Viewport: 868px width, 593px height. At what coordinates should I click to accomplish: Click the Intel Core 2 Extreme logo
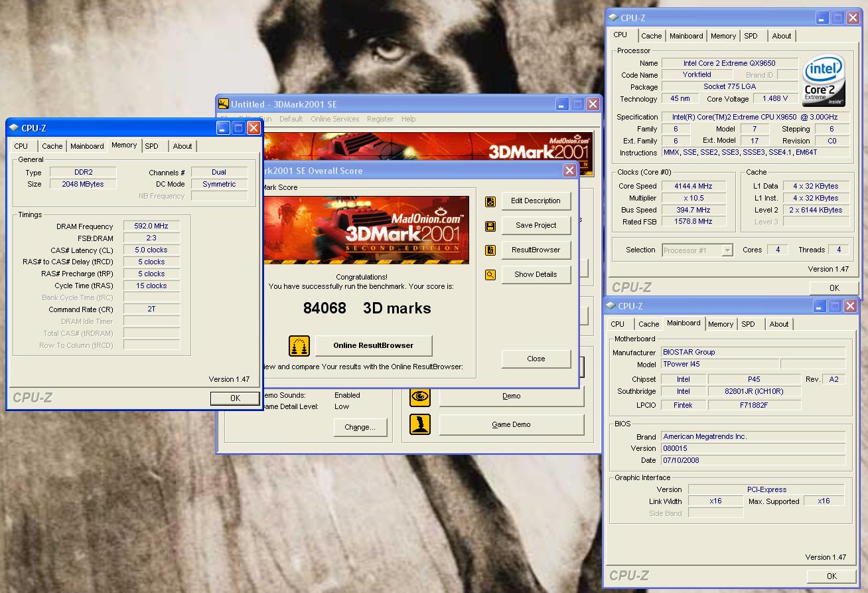coord(824,80)
